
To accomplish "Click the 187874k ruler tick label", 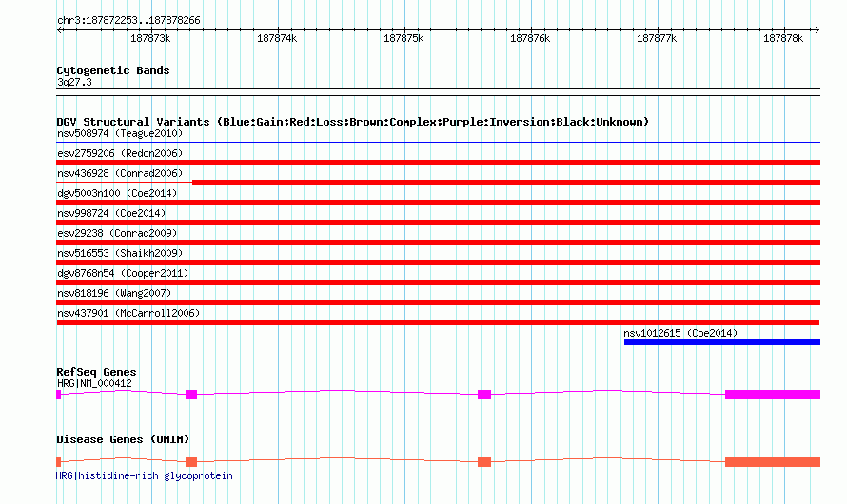I will pyautogui.click(x=277, y=38).
